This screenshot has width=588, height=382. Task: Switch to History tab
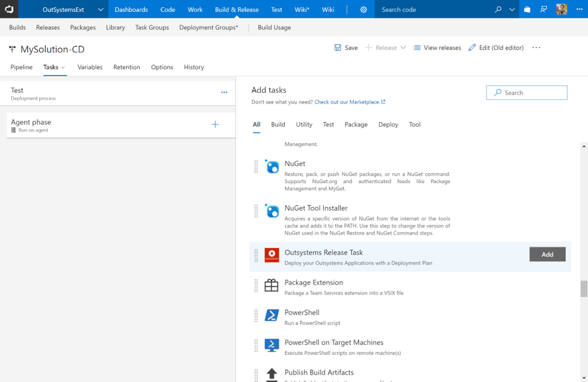coord(194,67)
